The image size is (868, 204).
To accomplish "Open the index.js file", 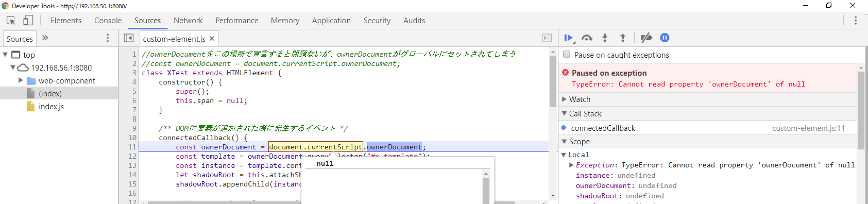I will (51, 106).
